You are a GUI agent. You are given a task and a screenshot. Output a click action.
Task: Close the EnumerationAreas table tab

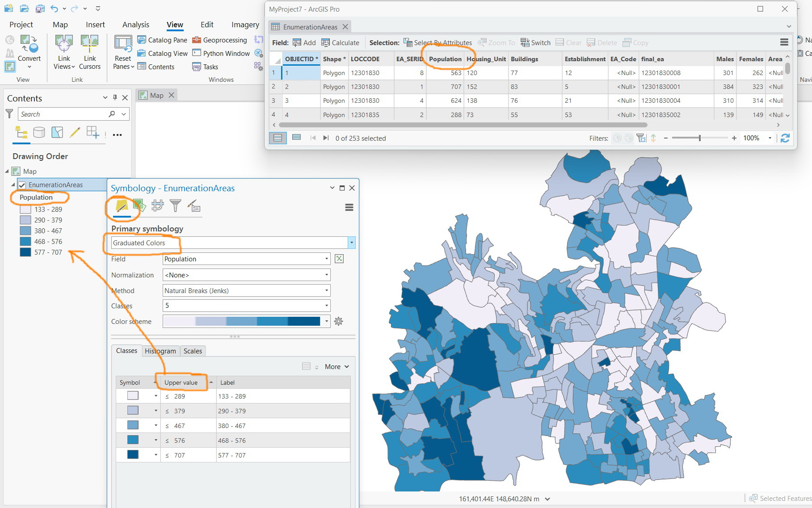click(x=345, y=27)
